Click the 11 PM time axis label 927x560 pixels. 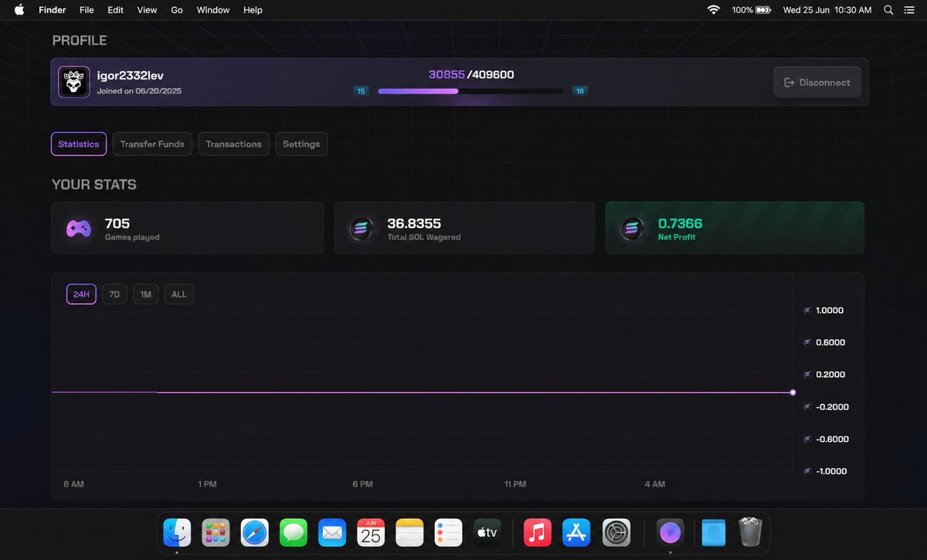click(514, 484)
